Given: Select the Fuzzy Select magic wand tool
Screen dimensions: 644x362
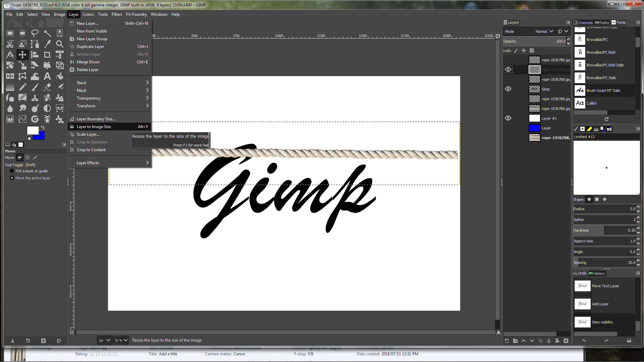Looking at the screenshot, I should click(x=47, y=33).
